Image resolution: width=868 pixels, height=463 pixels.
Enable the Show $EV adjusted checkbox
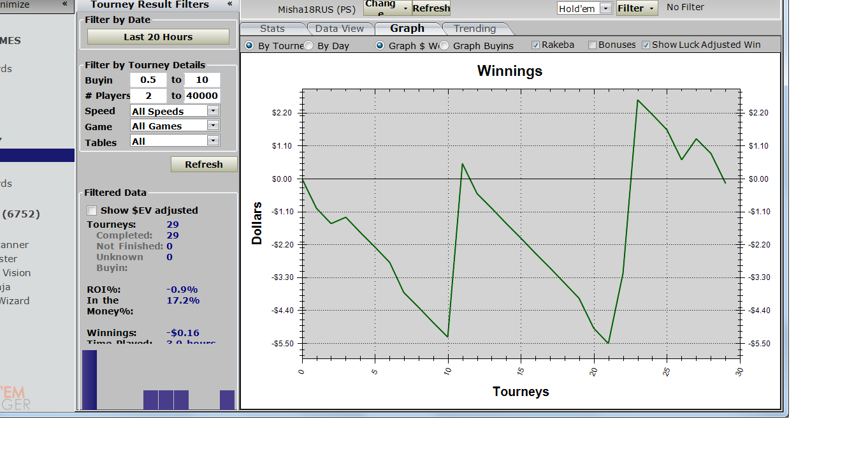point(92,210)
